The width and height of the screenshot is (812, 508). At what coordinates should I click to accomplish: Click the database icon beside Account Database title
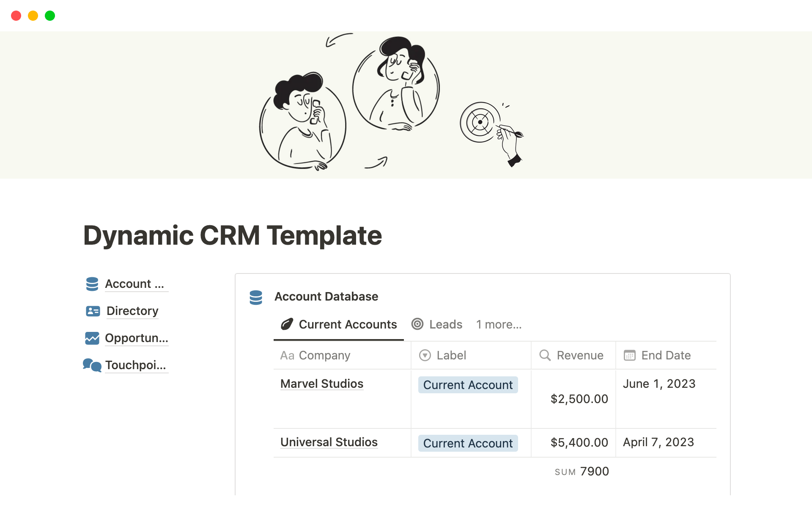(256, 297)
